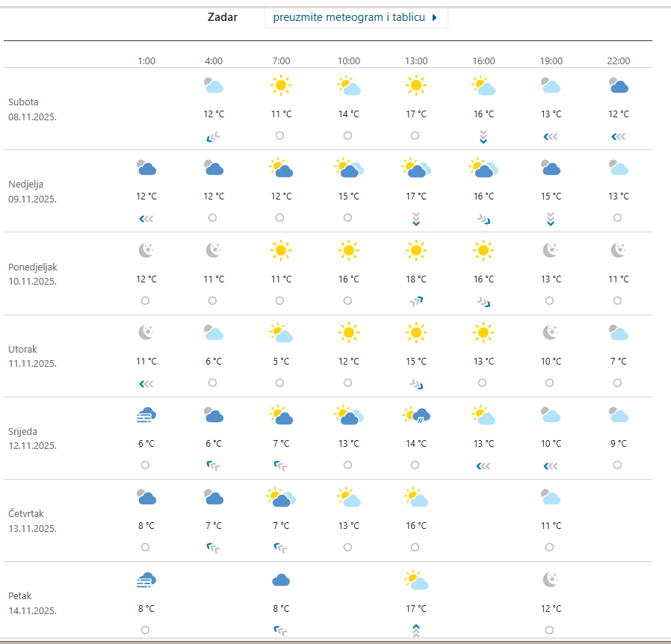
Task: Click the calm wind circle for Subota at 10:00
Action: click(x=348, y=136)
